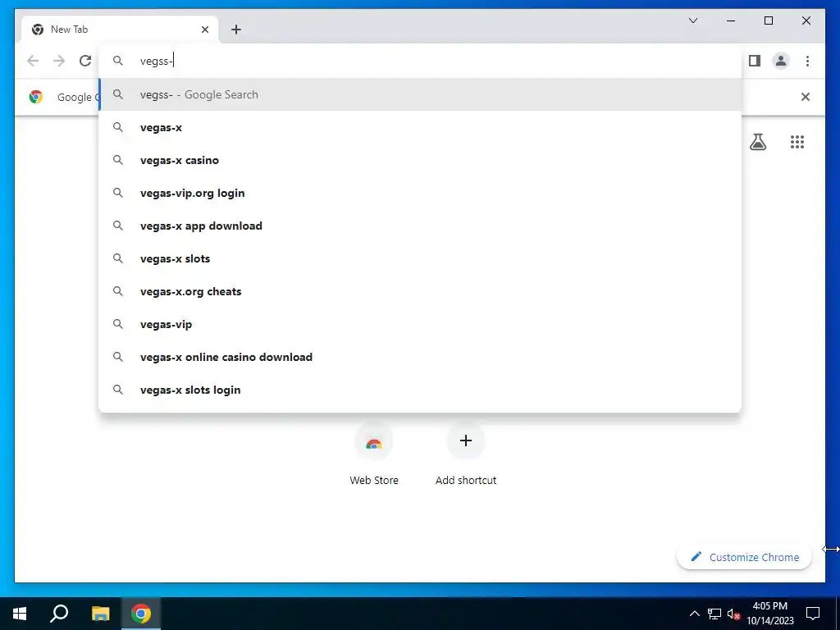Close the New Tab tab
Viewport: 840px width, 630px height.
(204, 30)
